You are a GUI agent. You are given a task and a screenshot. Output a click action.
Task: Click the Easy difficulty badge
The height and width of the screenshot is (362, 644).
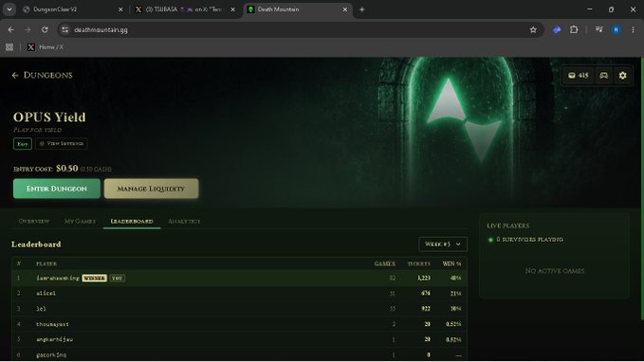pos(23,144)
